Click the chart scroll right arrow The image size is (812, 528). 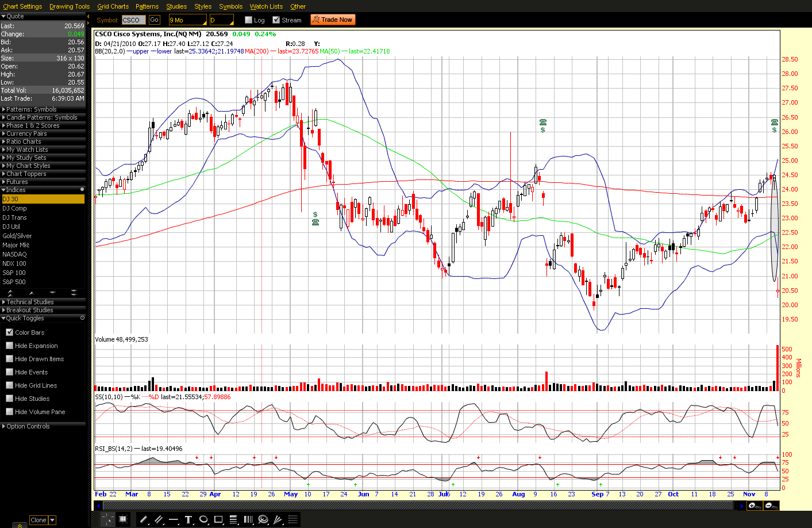[742, 506]
